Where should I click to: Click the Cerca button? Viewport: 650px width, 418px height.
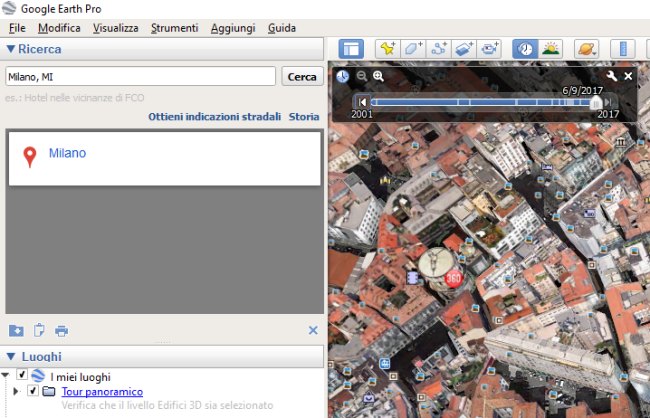click(x=302, y=76)
